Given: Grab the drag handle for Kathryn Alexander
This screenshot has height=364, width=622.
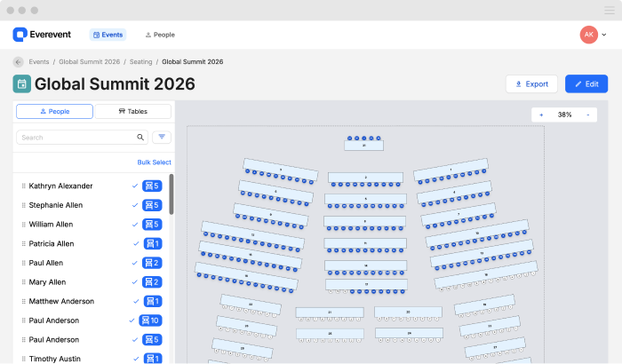Looking at the screenshot, I should pyautogui.click(x=23, y=186).
